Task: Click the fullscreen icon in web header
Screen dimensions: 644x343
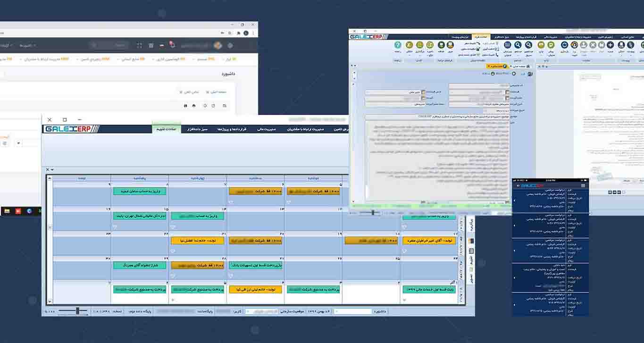Action: 139,45
